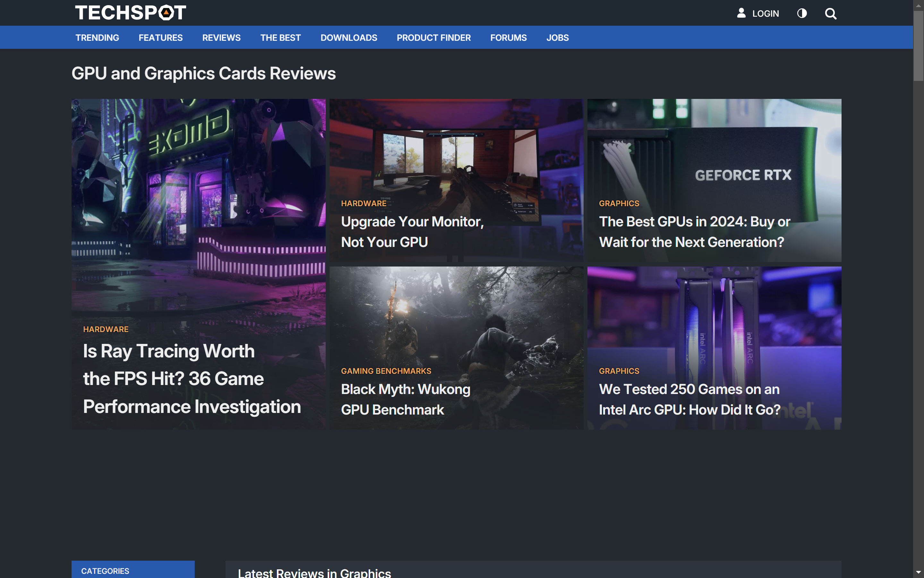This screenshot has width=924, height=578.
Task: Click GRAPHICS tag above Best GPUs in 2024
Action: 619,203
